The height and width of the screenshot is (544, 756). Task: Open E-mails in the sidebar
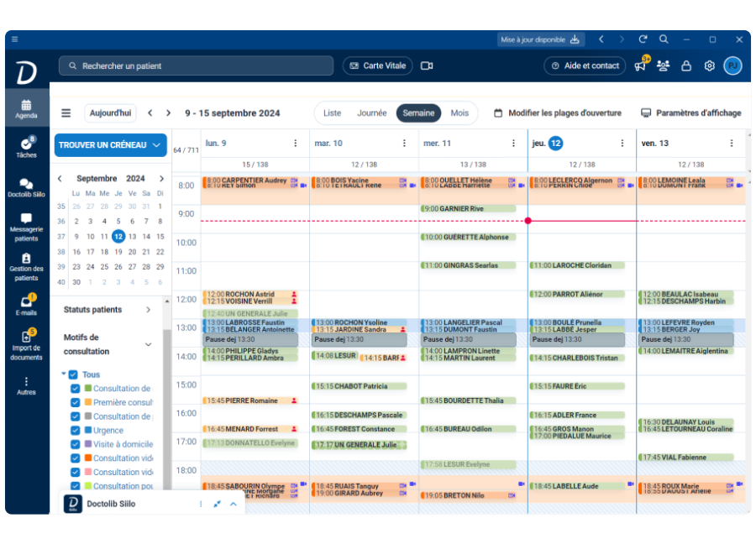[x=26, y=306]
